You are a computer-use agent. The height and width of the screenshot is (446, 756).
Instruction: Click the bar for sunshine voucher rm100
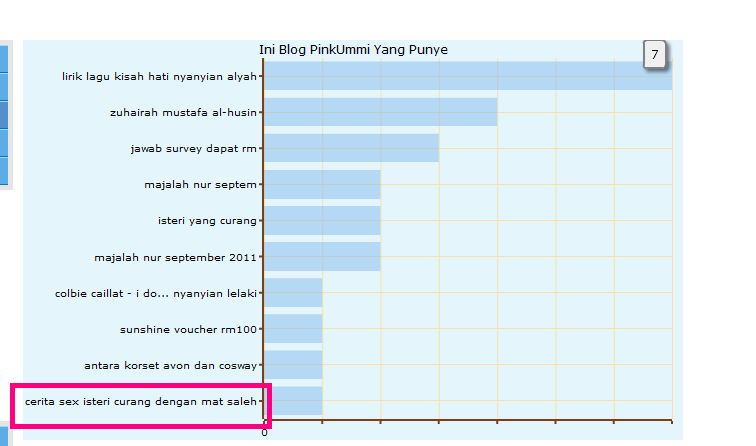point(293,329)
